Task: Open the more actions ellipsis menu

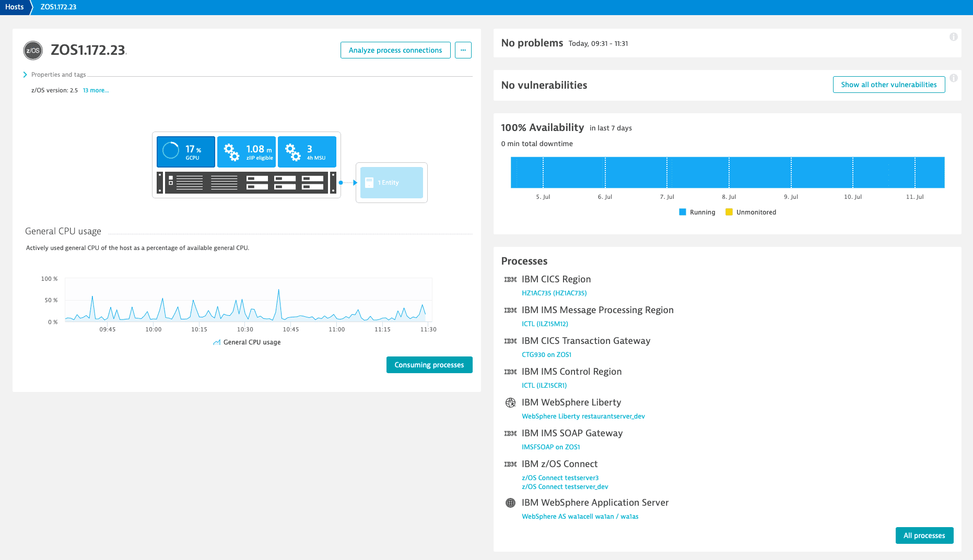Action: point(463,50)
